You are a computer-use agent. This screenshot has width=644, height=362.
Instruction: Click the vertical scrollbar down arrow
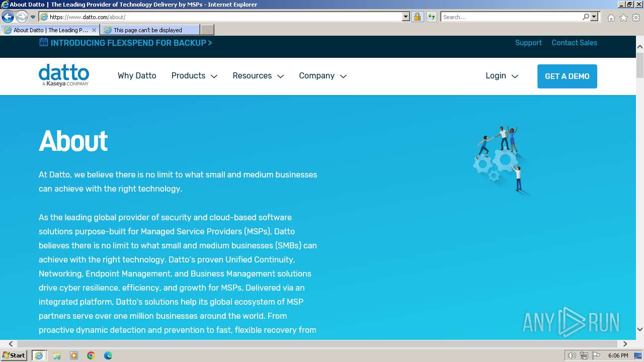(x=640, y=329)
